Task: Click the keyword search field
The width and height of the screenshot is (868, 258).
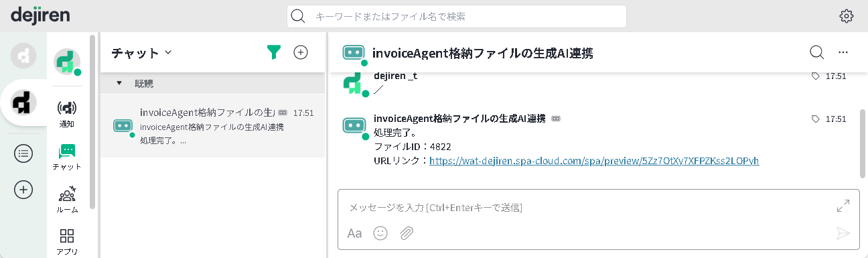Action: tap(457, 16)
